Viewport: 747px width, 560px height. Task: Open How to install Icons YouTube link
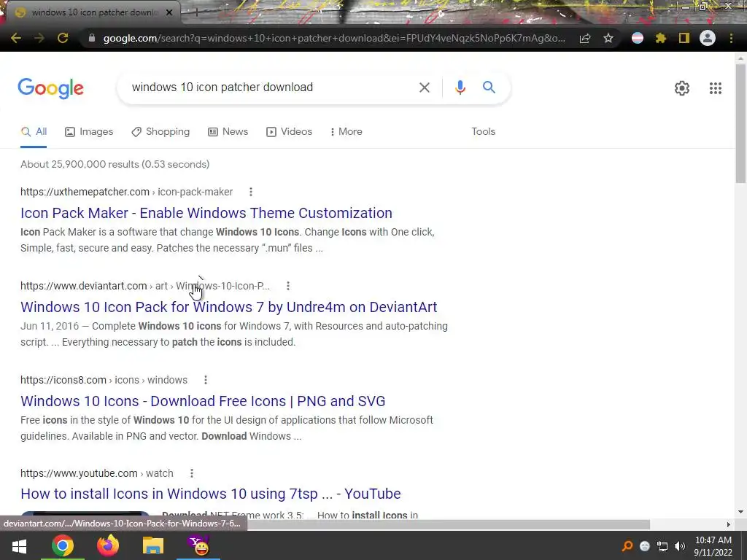211,494
